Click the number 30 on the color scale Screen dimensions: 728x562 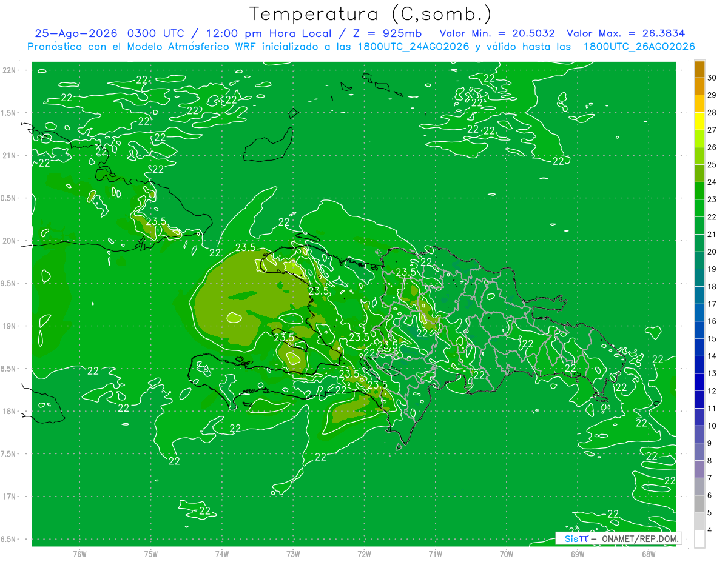click(x=712, y=78)
